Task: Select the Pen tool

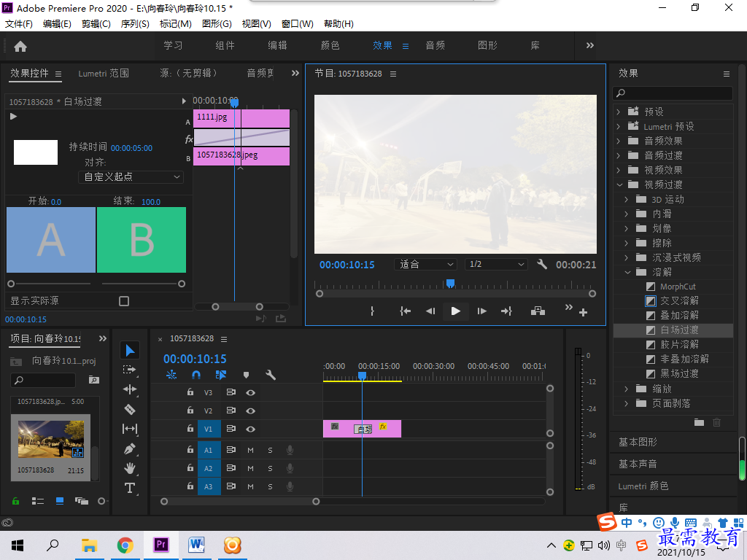Action: point(130,448)
